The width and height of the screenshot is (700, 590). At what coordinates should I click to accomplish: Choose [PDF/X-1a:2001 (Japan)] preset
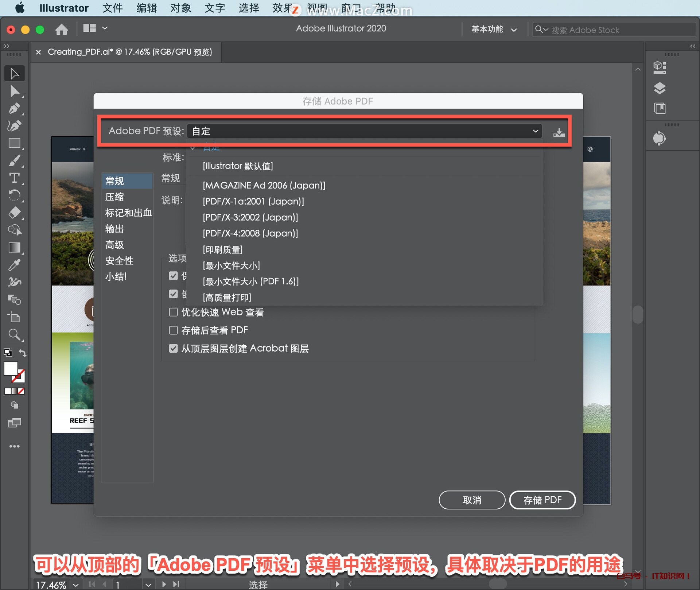click(x=253, y=202)
